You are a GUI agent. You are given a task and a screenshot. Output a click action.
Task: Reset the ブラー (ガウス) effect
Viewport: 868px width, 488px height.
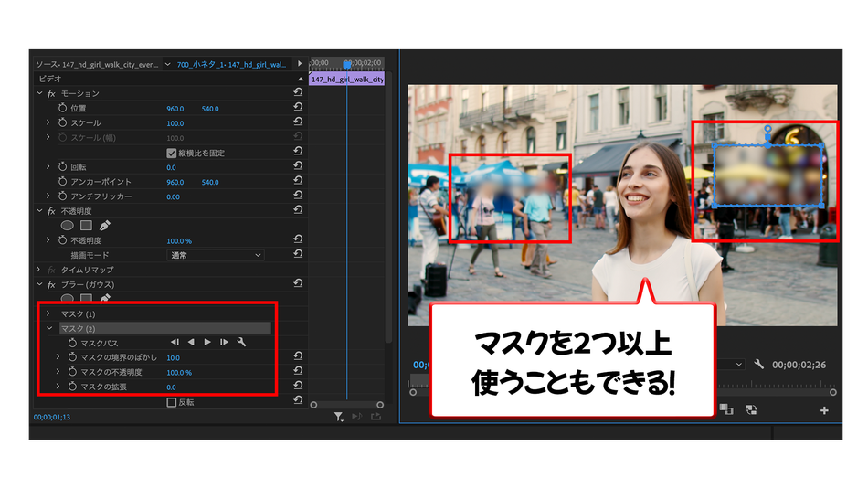tap(298, 283)
